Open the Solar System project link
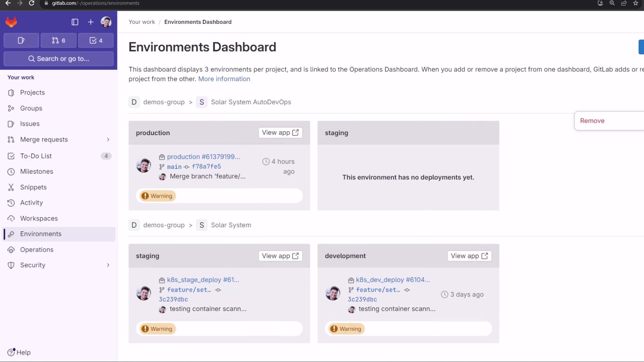Image resolution: width=644 pixels, height=362 pixels. point(231,225)
